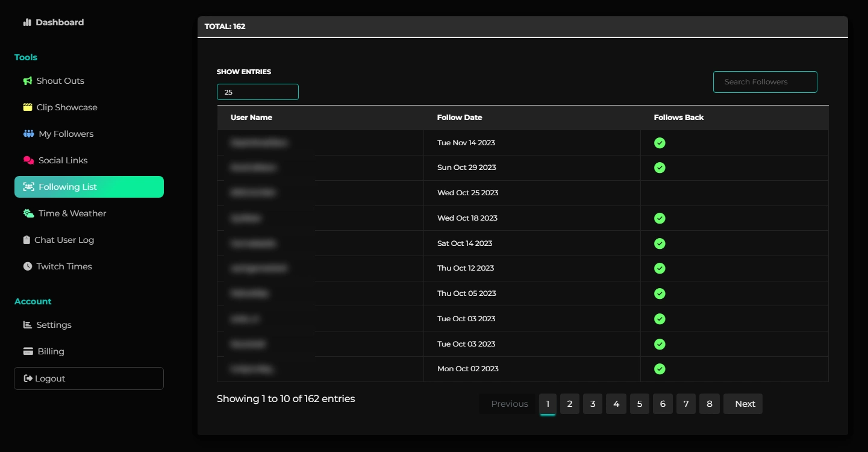868x452 pixels.
Task: Sort by Follows Back column
Action: [735, 118]
